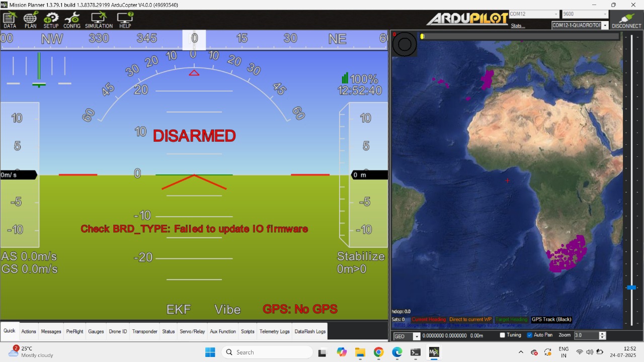Open the PLAN mission planning screen
This screenshot has height=362, width=644.
coord(30,20)
